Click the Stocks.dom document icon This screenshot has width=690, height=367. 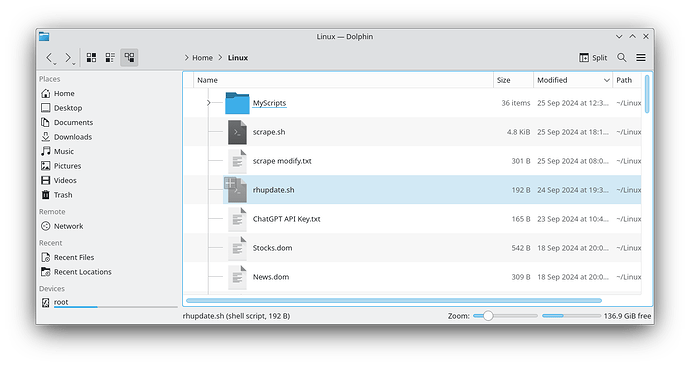pyautogui.click(x=237, y=248)
